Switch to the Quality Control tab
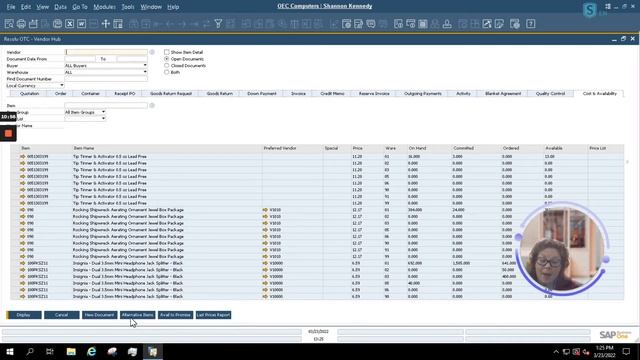Screen dimensions: 640x360 pyautogui.click(x=550, y=93)
